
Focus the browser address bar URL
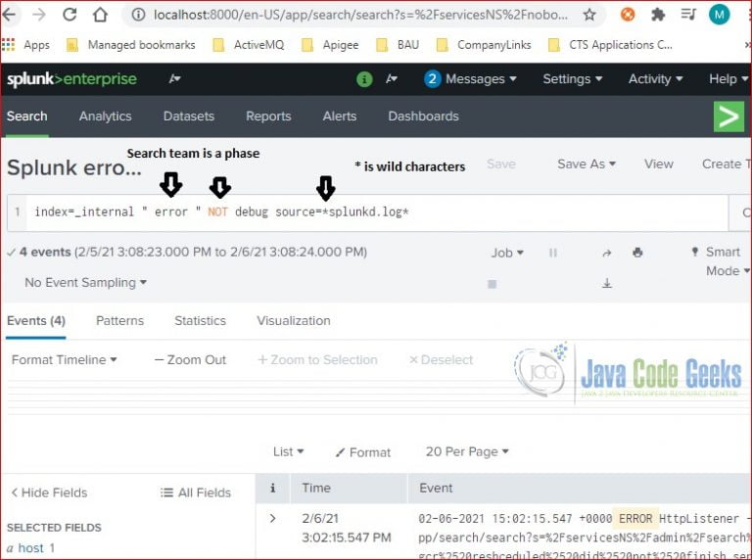click(x=360, y=15)
